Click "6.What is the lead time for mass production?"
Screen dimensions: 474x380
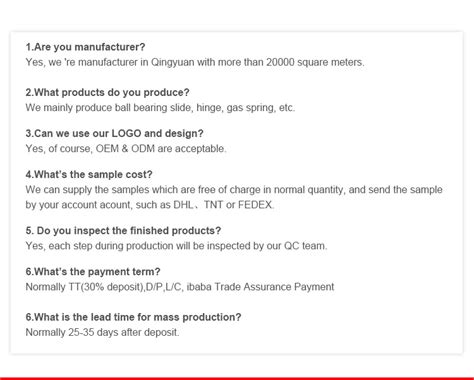(133, 317)
